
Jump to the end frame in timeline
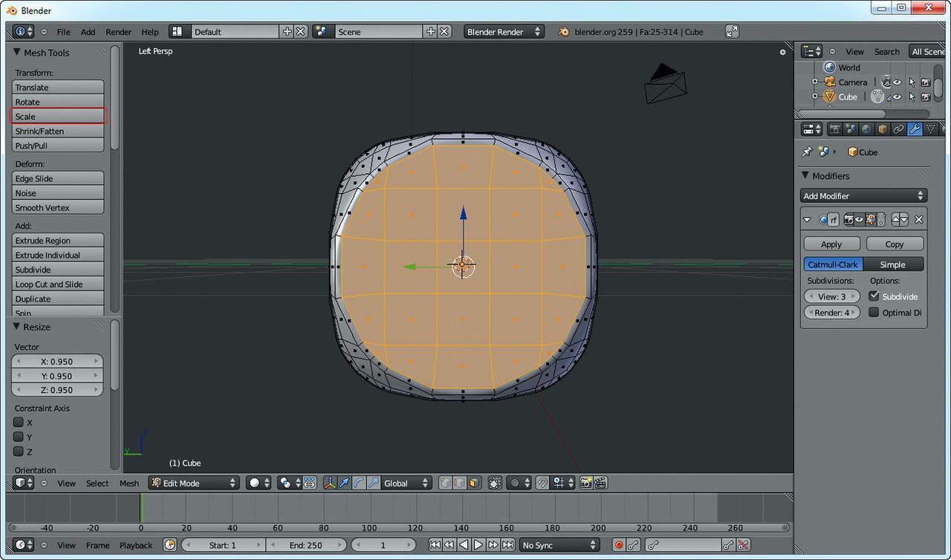coord(508,545)
